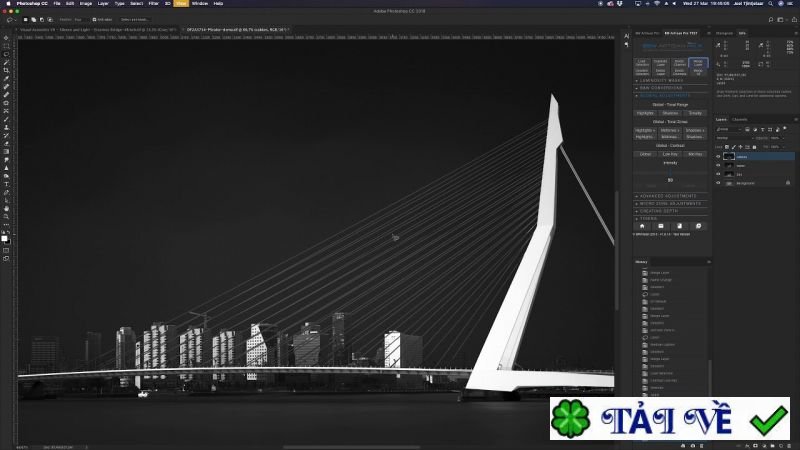This screenshot has width=800, height=450.
Task: Delete current state trash icon in History panel
Action: (x=702, y=446)
